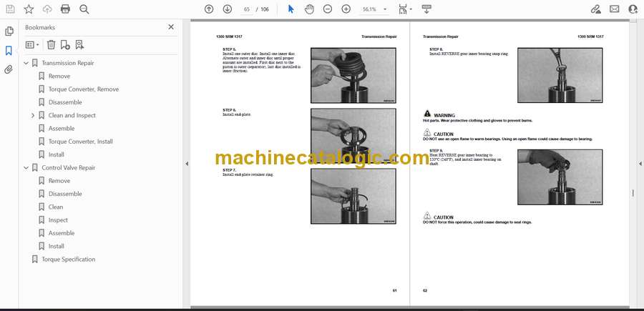Collapse the Transmission Repair bookmark

coord(26,63)
